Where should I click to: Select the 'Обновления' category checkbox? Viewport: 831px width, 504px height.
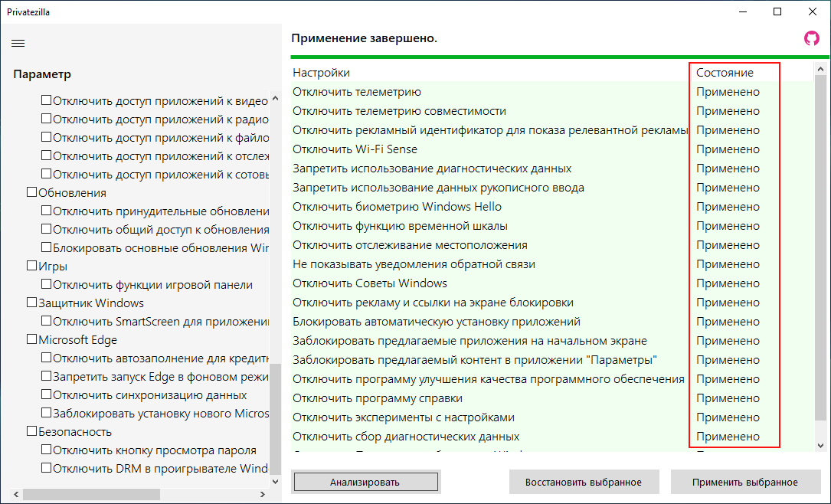pos(32,192)
